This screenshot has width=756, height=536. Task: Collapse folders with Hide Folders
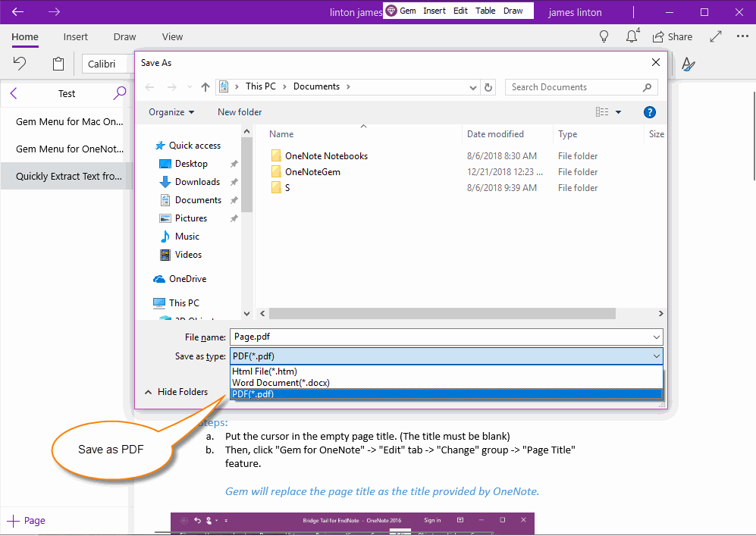[177, 392]
